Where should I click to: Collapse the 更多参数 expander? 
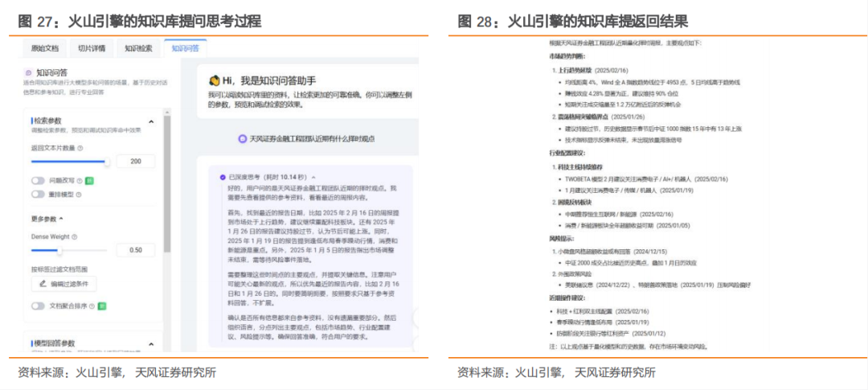pos(47,218)
